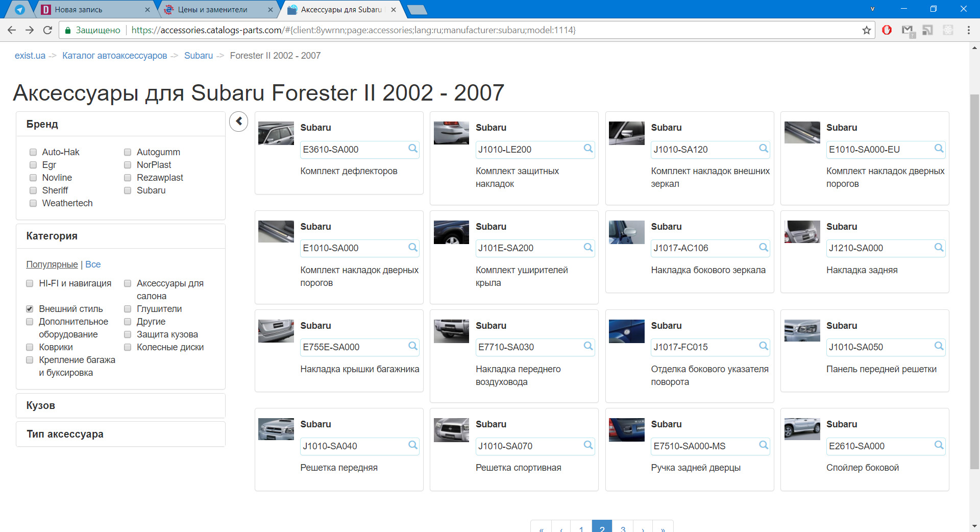Open the exist.ua breadcrumb link
980x532 pixels.
[29, 55]
